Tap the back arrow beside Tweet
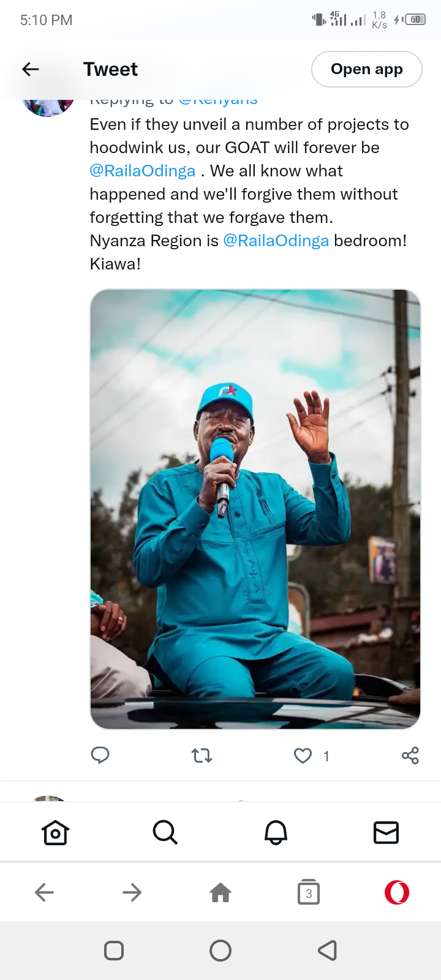This screenshot has width=441, height=980. (31, 69)
